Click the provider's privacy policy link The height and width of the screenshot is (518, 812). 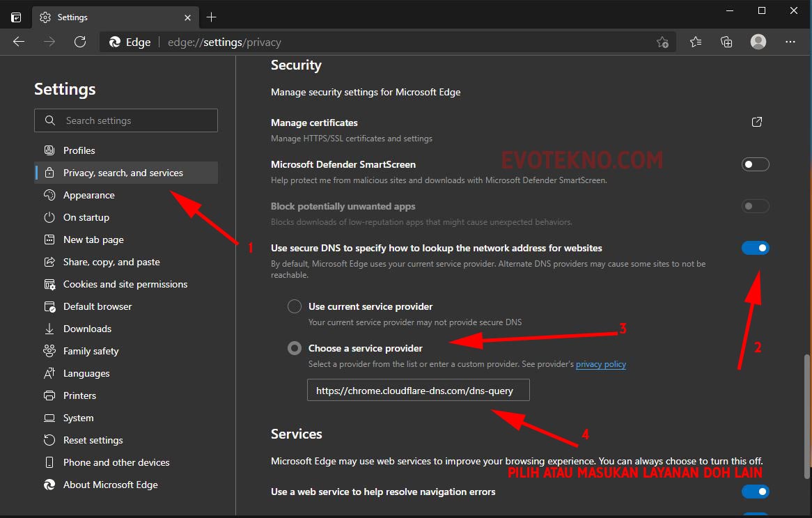click(600, 364)
